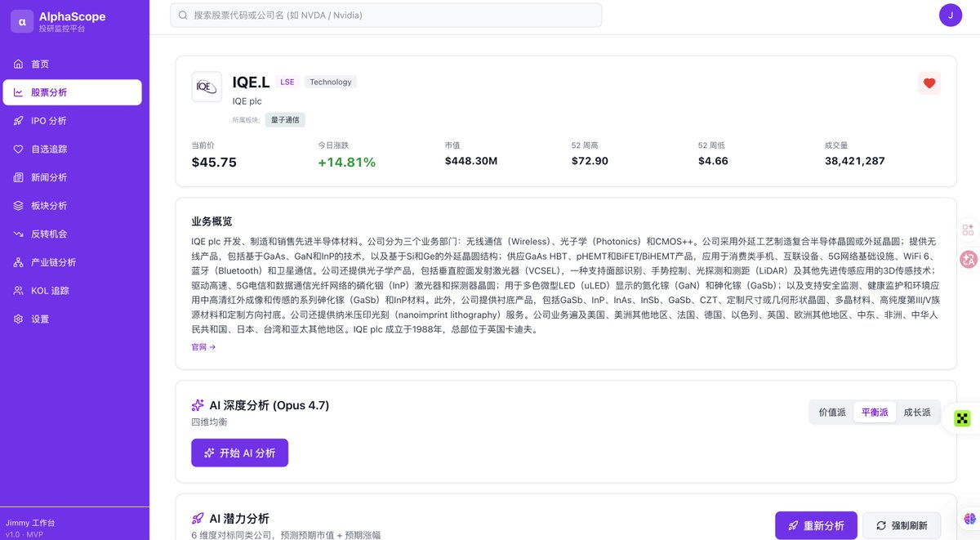Click the KOL 追踪 people icon
The image size is (980, 540).
point(19,291)
